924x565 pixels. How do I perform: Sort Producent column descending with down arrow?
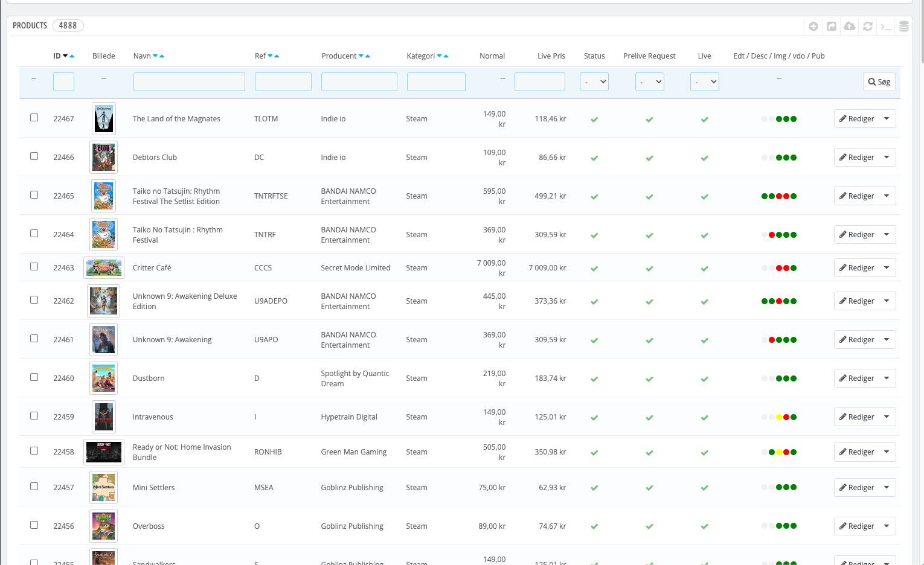(361, 56)
